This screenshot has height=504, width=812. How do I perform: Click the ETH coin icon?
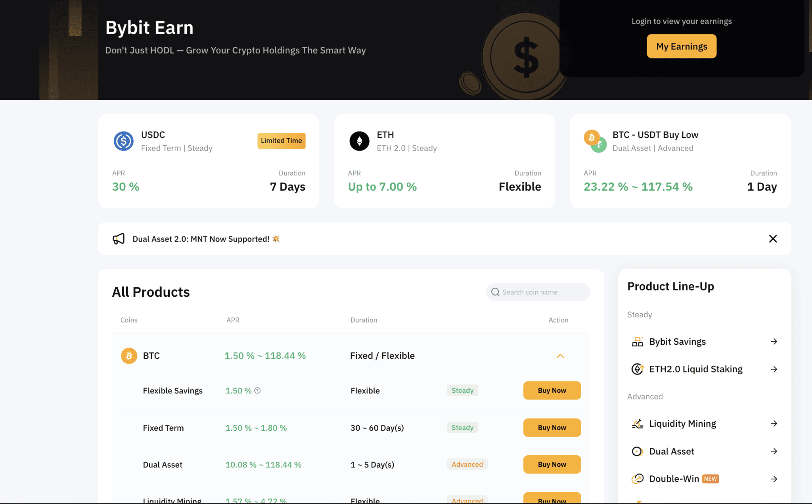(359, 141)
